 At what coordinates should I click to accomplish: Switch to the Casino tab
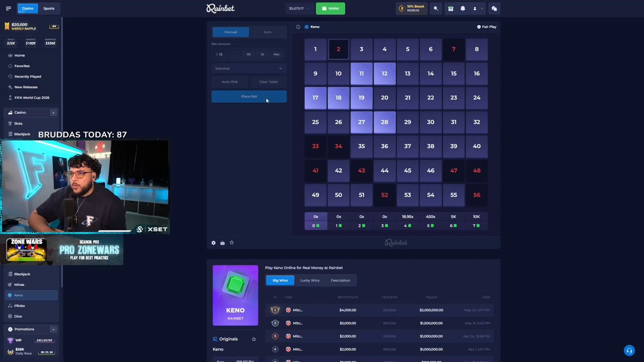click(x=27, y=9)
